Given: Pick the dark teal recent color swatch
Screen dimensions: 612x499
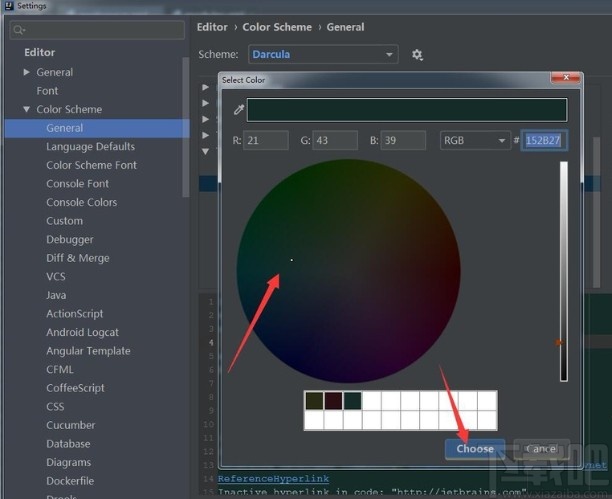Looking at the screenshot, I should coord(352,400).
